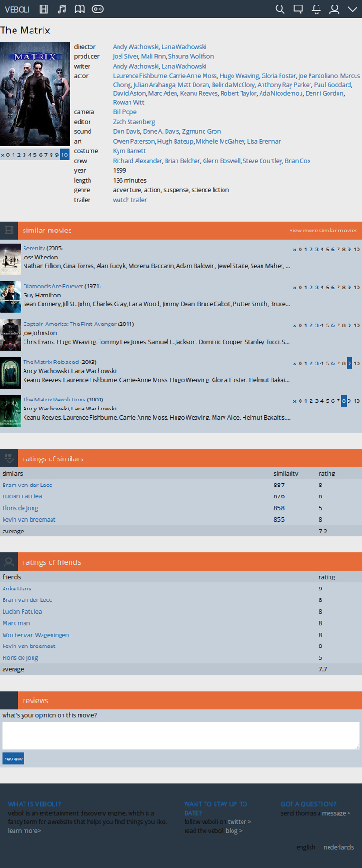This screenshot has height=868, width=362.
Task: Send thomas a message link
Action: tap(336, 813)
